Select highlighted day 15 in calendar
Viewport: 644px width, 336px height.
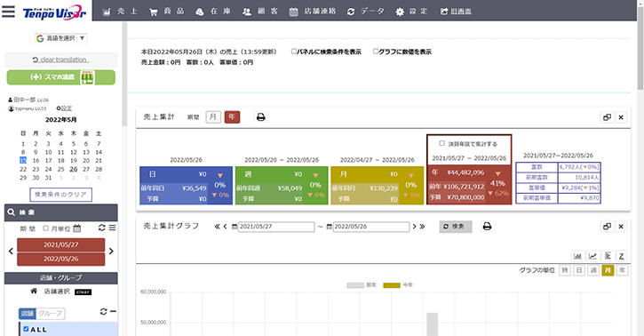(23, 161)
